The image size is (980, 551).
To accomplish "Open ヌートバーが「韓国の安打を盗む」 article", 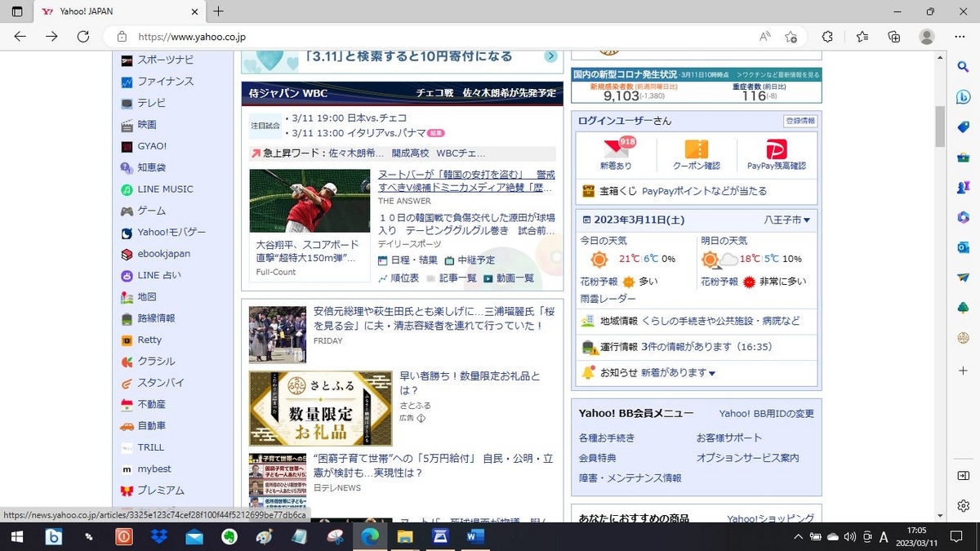I will 466,181.
